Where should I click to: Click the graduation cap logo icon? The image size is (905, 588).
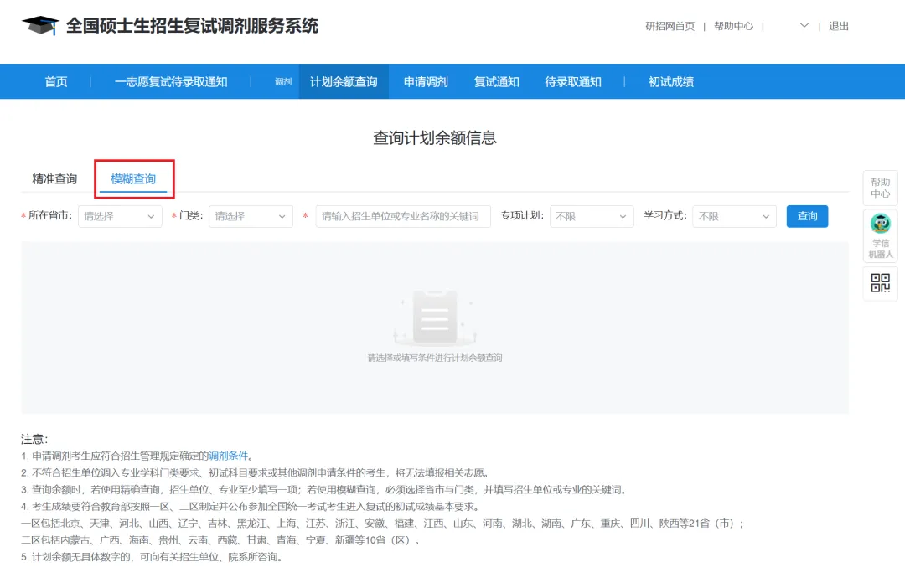coord(40,24)
